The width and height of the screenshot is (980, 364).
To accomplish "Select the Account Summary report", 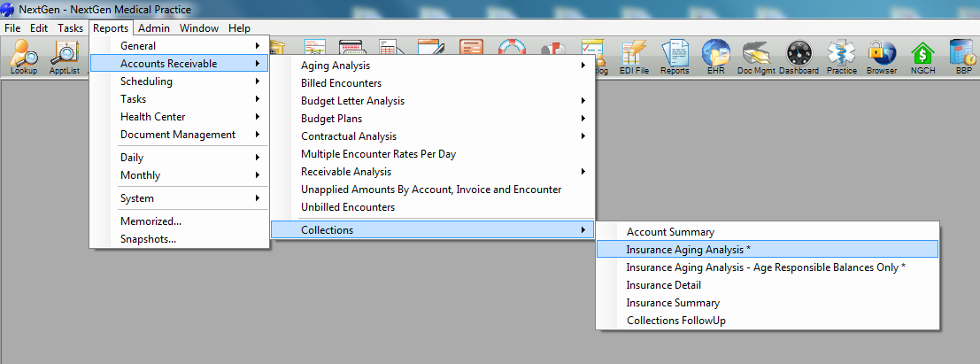I will [768, 232].
